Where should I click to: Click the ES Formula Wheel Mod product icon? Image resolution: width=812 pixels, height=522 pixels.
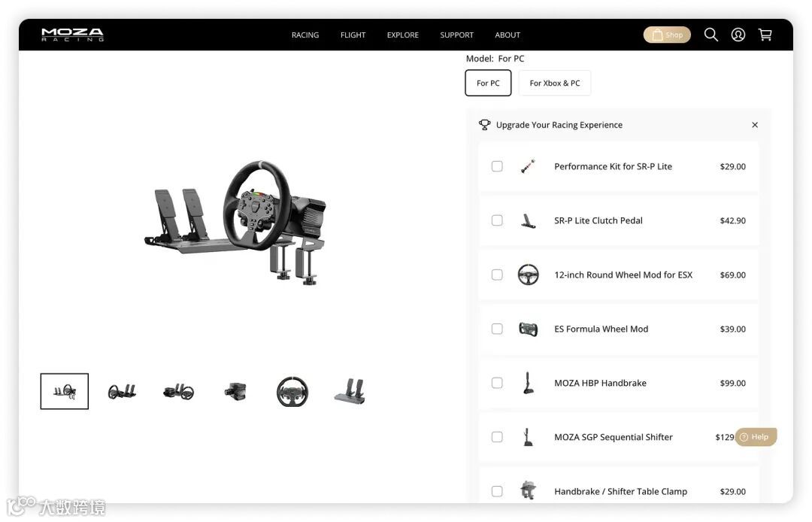[x=528, y=329]
